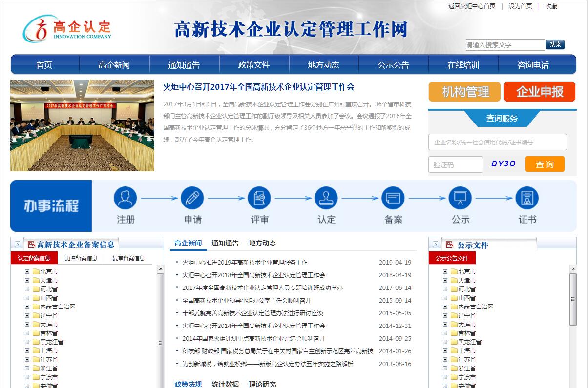This screenshot has height=388, width=588.
Task: Open the 企业申报 button
Action: (x=540, y=92)
